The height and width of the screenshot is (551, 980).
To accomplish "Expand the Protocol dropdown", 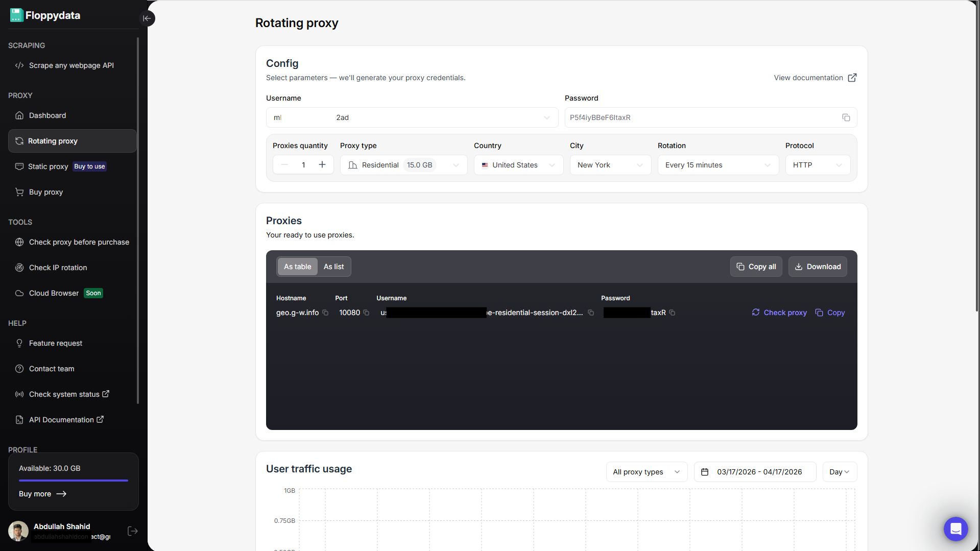I will click(818, 165).
